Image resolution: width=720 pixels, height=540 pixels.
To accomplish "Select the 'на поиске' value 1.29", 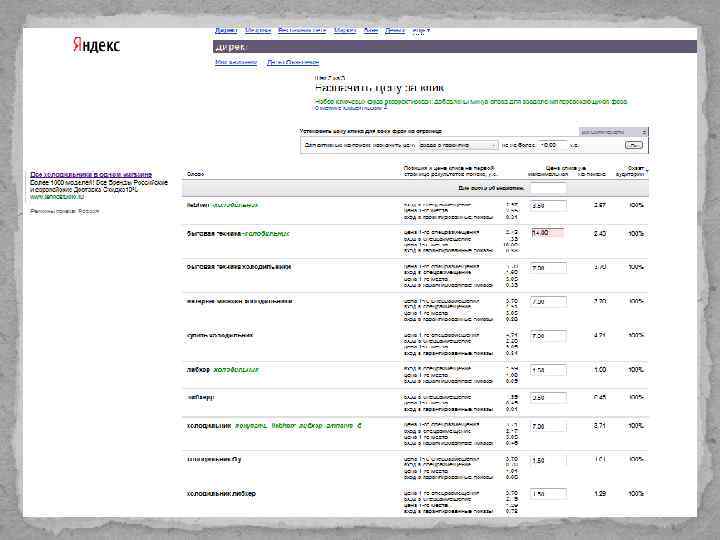I will pos(600,494).
